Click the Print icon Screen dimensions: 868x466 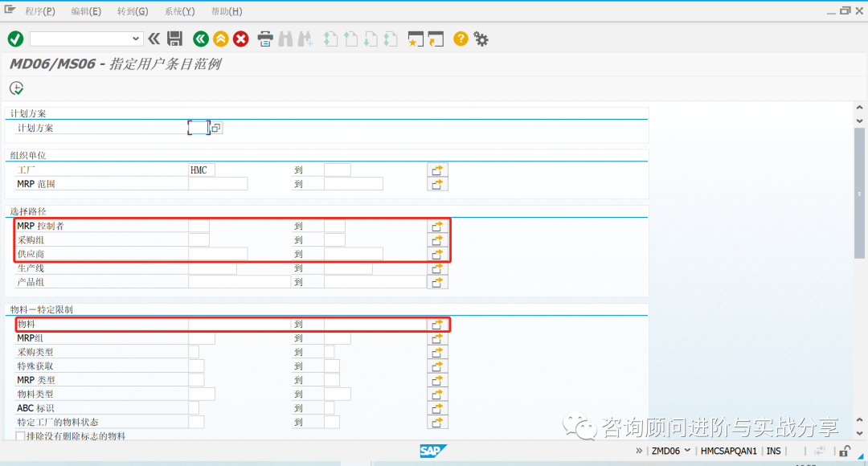click(x=264, y=39)
